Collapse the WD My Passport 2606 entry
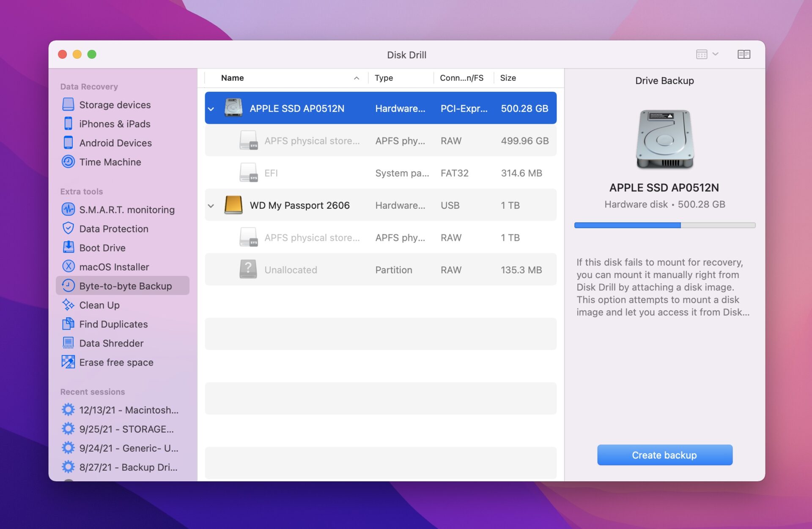Image resolution: width=812 pixels, height=529 pixels. (x=211, y=205)
